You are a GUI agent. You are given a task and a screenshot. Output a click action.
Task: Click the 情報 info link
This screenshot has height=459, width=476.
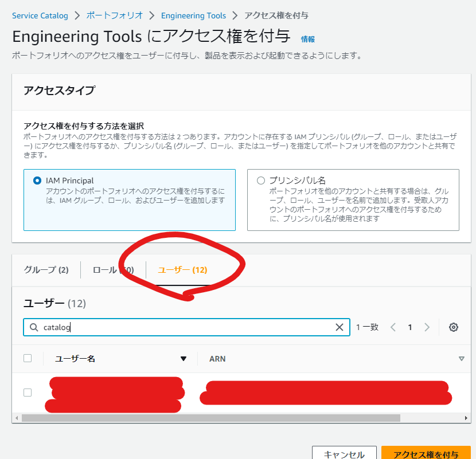(307, 39)
